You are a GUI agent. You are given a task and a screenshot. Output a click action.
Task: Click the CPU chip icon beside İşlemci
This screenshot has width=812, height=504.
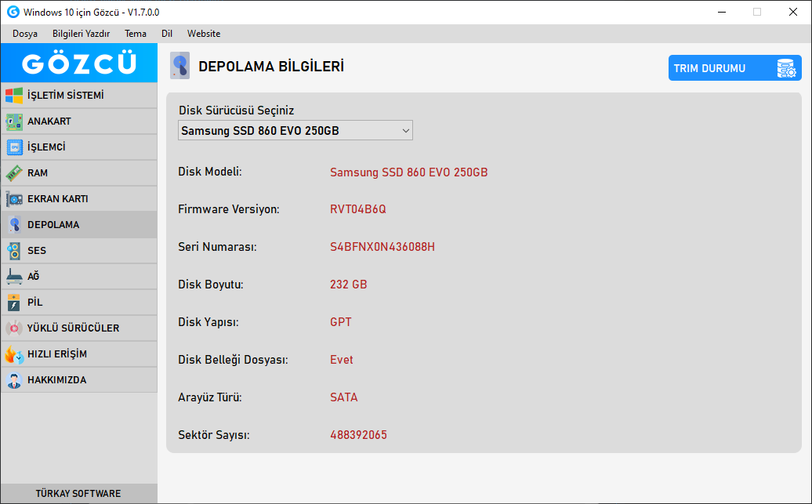coord(14,147)
